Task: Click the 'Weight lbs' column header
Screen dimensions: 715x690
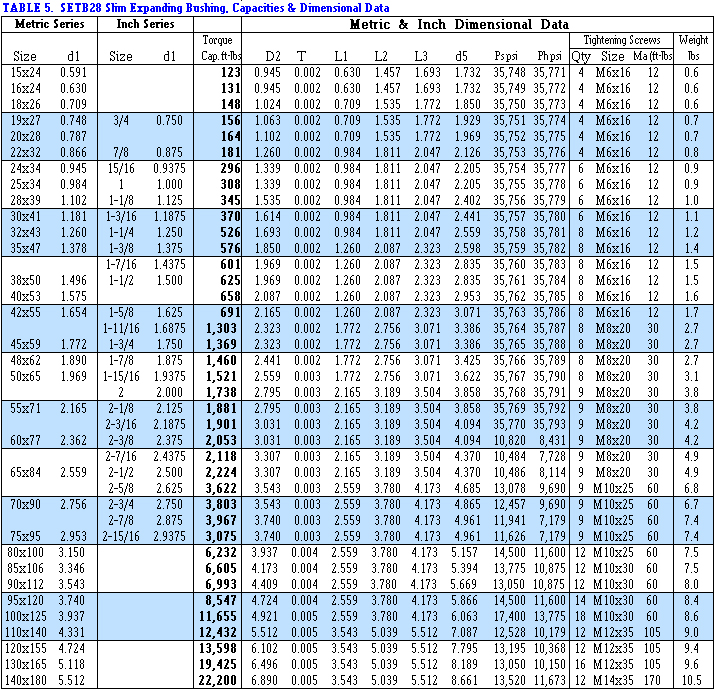Action: tap(693, 48)
